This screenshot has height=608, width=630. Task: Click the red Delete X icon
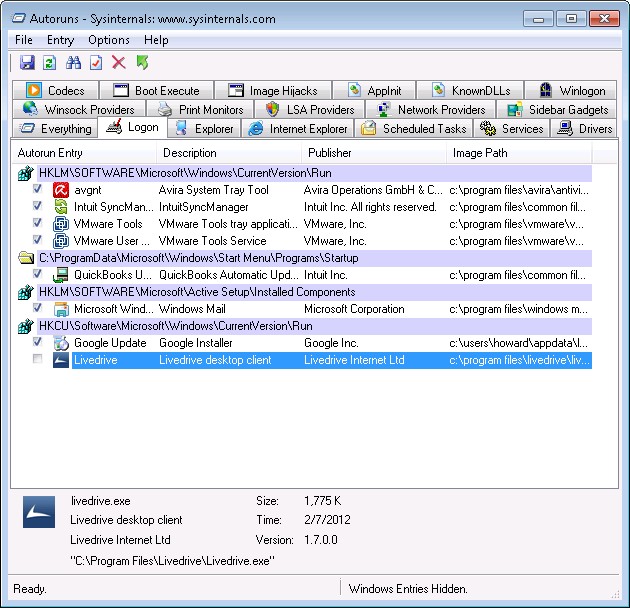pos(119,63)
